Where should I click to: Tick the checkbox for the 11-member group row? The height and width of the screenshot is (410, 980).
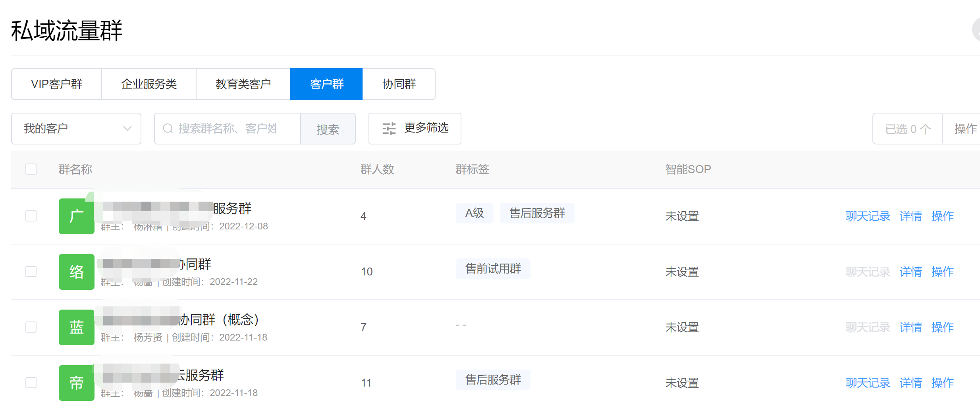[31, 383]
